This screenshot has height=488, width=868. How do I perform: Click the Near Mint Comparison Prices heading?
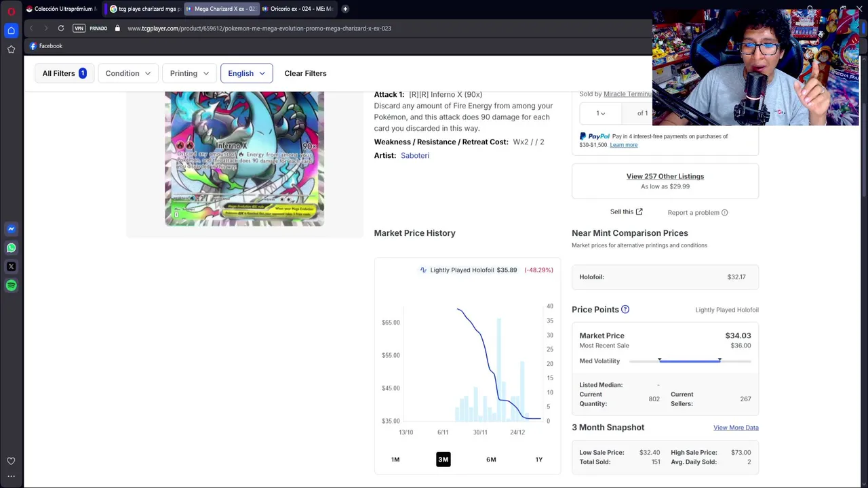click(x=630, y=233)
